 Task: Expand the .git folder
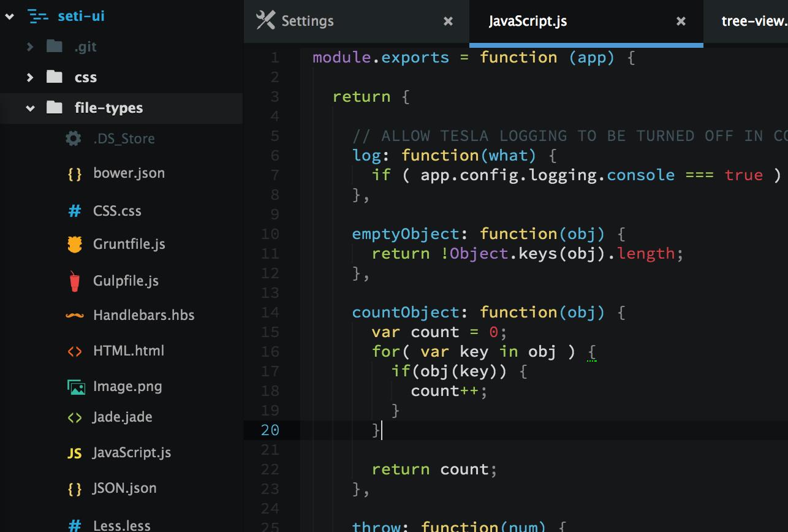(x=30, y=46)
